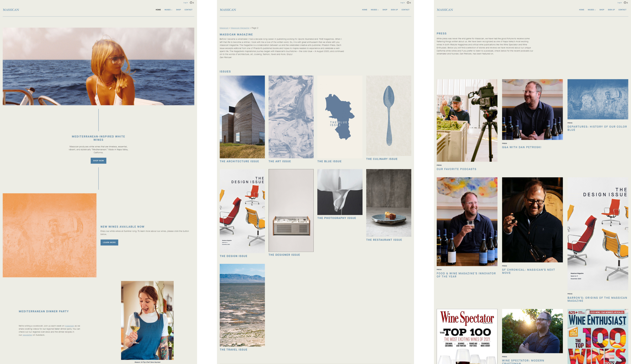Viewport: 631px width, 364px height.
Task: Open the cart icon on the home page
Action: coord(192,3)
